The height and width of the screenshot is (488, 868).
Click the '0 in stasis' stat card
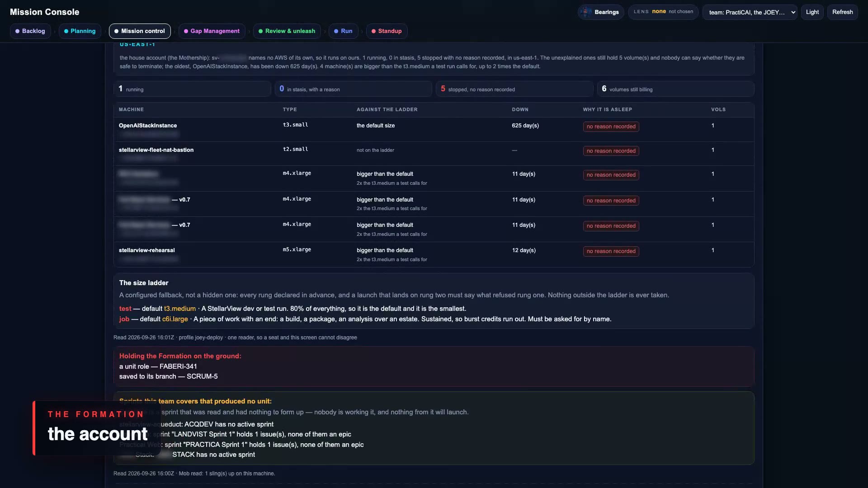coord(353,89)
